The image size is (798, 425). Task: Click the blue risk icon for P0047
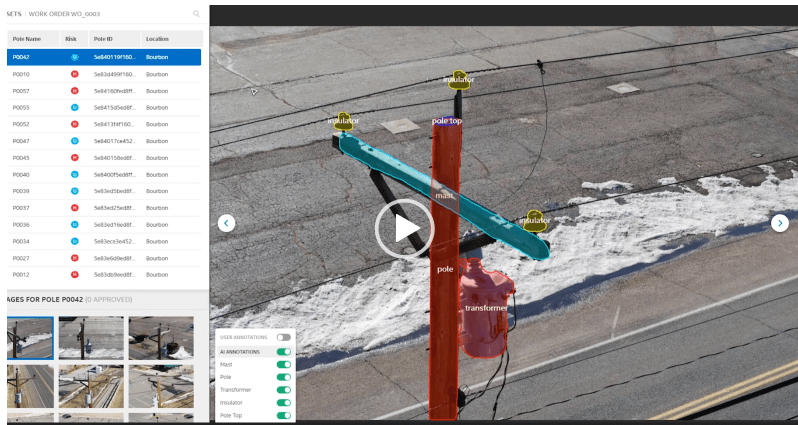(x=74, y=141)
